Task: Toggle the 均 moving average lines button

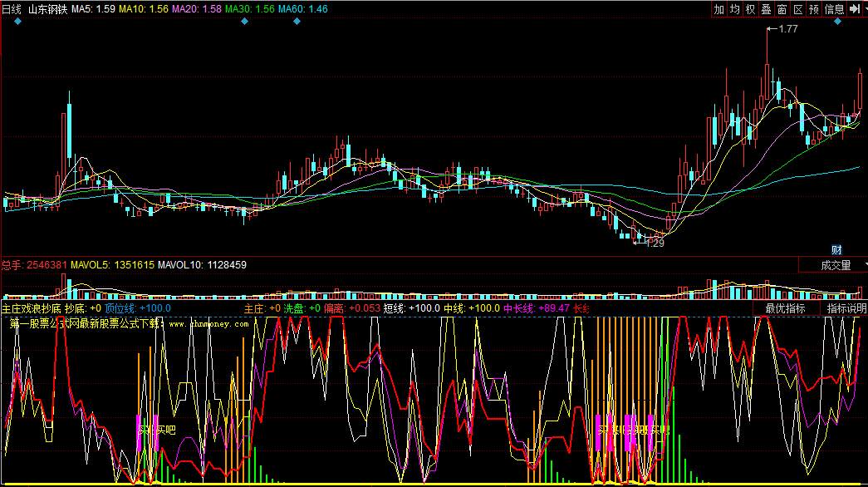Action: tap(734, 9)
